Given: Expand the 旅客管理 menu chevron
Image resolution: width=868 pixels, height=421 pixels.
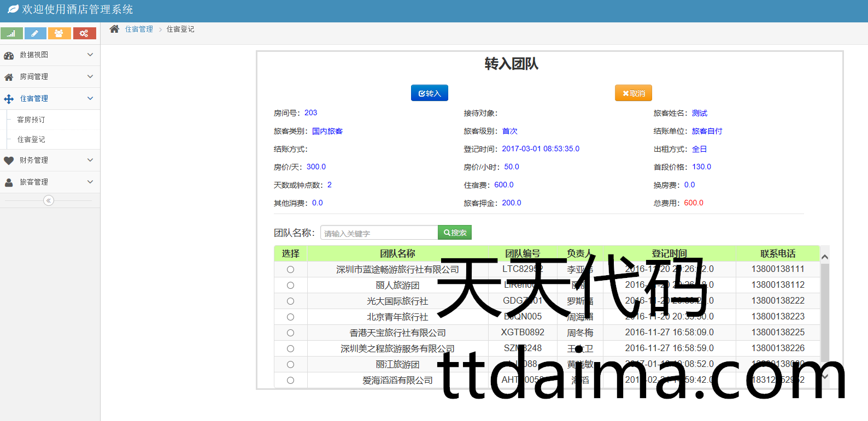Looking at the screenshot, I should [90, 182].
